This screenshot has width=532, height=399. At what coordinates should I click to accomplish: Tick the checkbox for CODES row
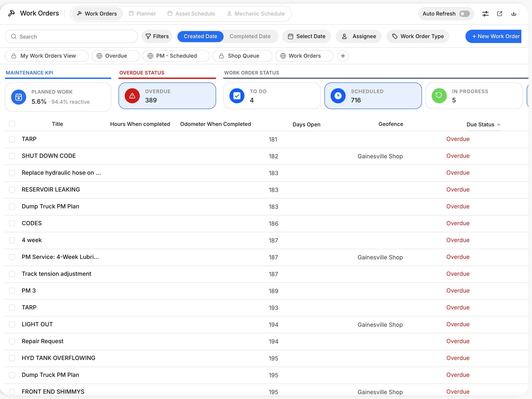[x=12, y=223]
